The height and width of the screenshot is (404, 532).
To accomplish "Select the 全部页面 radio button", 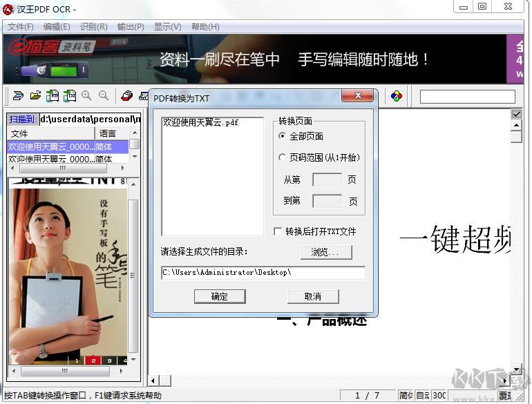I will click(283, 136).
